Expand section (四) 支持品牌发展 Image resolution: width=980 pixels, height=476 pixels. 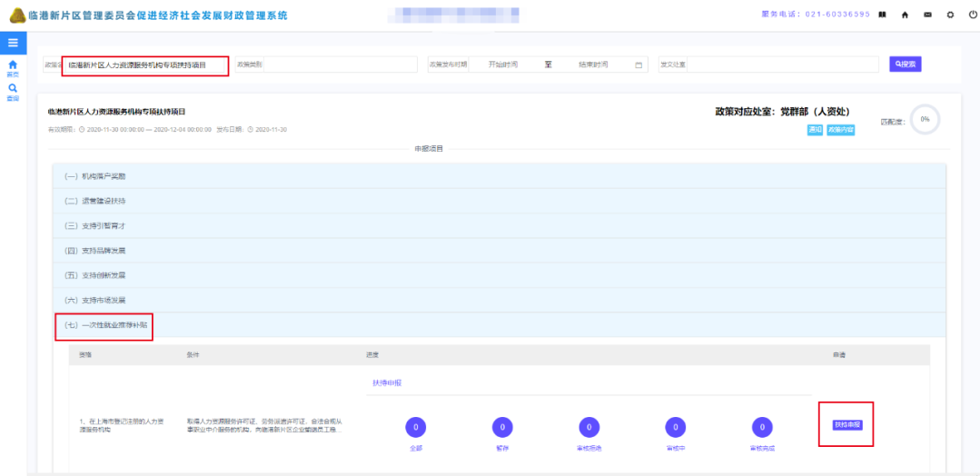499,251
